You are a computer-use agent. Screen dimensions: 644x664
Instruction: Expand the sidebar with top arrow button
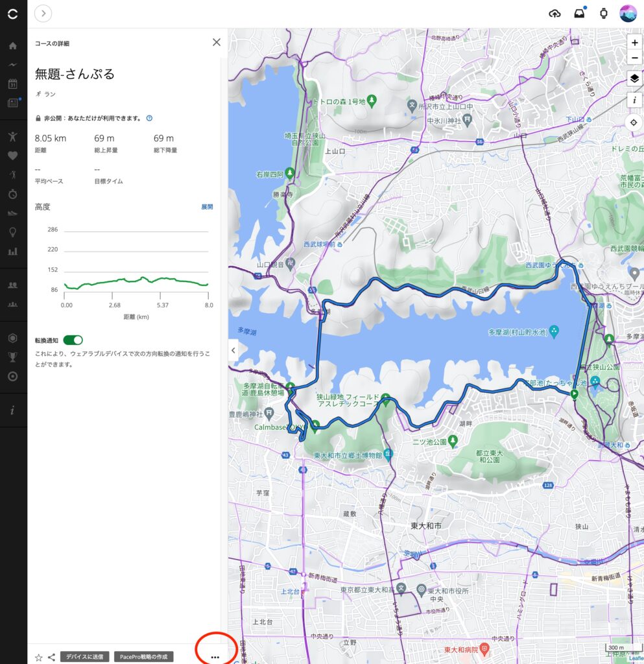[43, 13]
